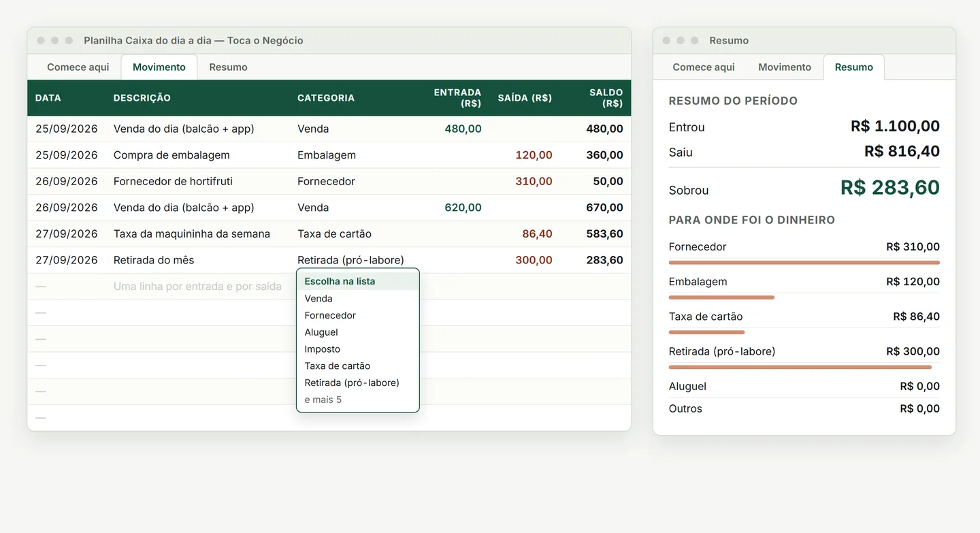Viewport: 980px width, 533px height.
Task: Click the Retirada (pró-labore) category cell in table row
Action: pyautogui.click(x=350, y=260)
